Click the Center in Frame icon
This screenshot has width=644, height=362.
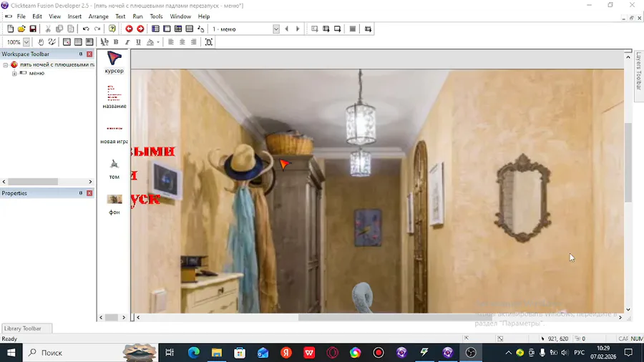(x=209, y=42)
